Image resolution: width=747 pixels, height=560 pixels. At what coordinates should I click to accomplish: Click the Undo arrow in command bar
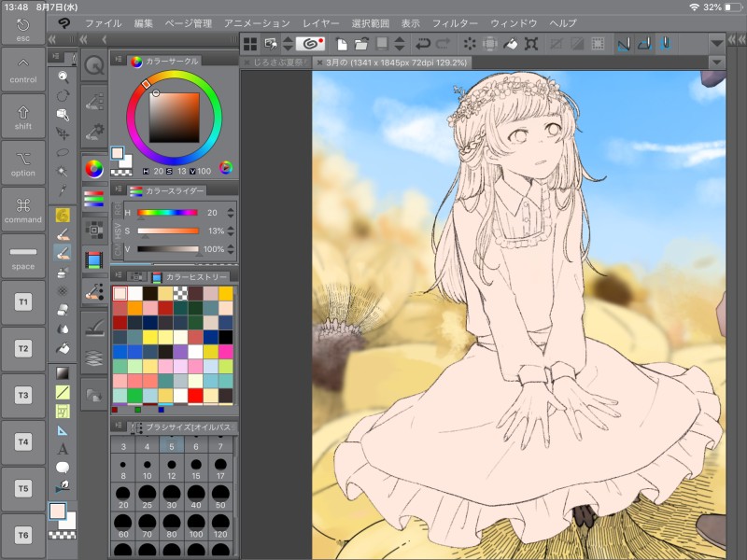click(423, 43)
